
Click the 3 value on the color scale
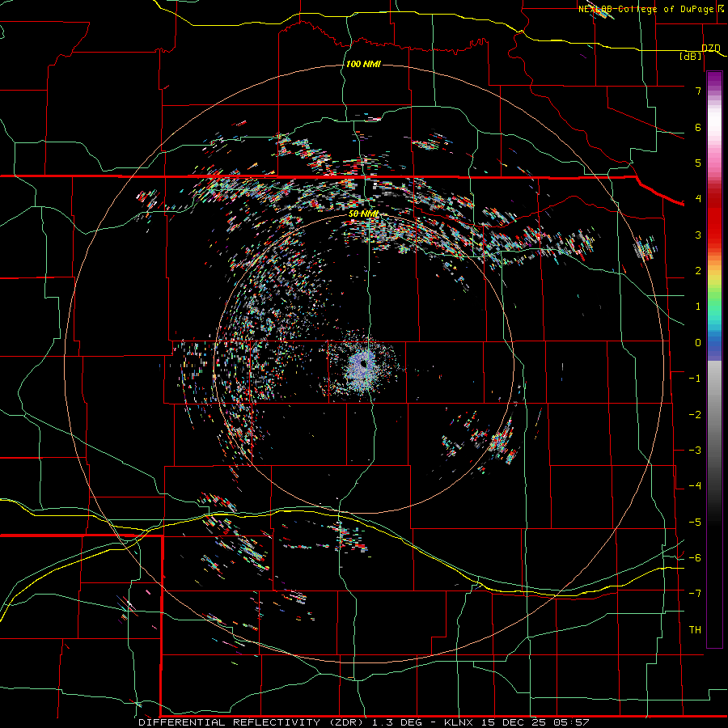698,235
